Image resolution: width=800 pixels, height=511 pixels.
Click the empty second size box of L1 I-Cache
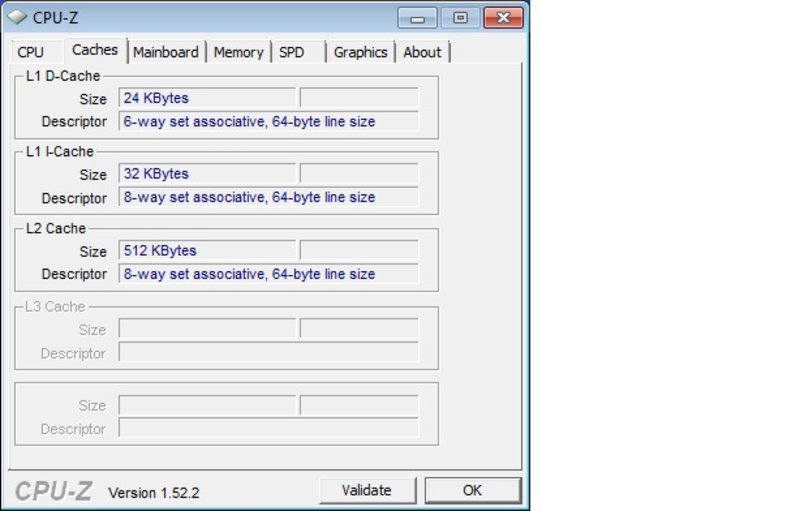pos(359,173)
